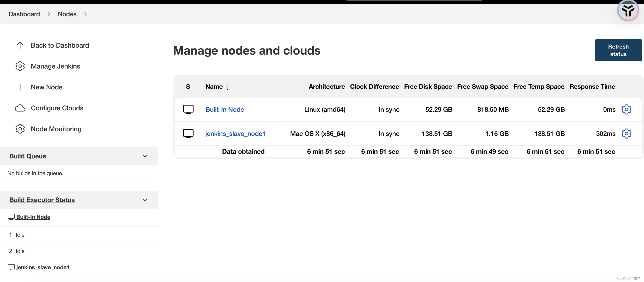Viewport: 644px width, 282px height.
Task: Click the Refresh status button
Action: click(618, 50)
